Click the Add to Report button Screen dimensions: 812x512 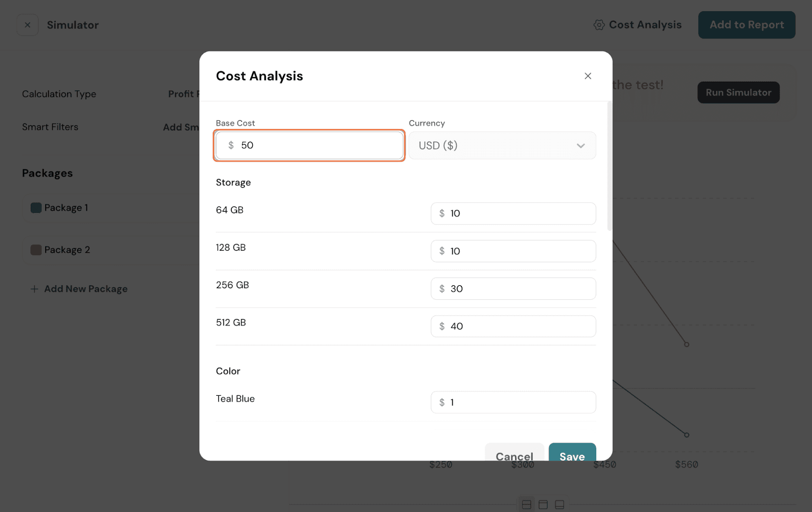(x=747, y=25)
